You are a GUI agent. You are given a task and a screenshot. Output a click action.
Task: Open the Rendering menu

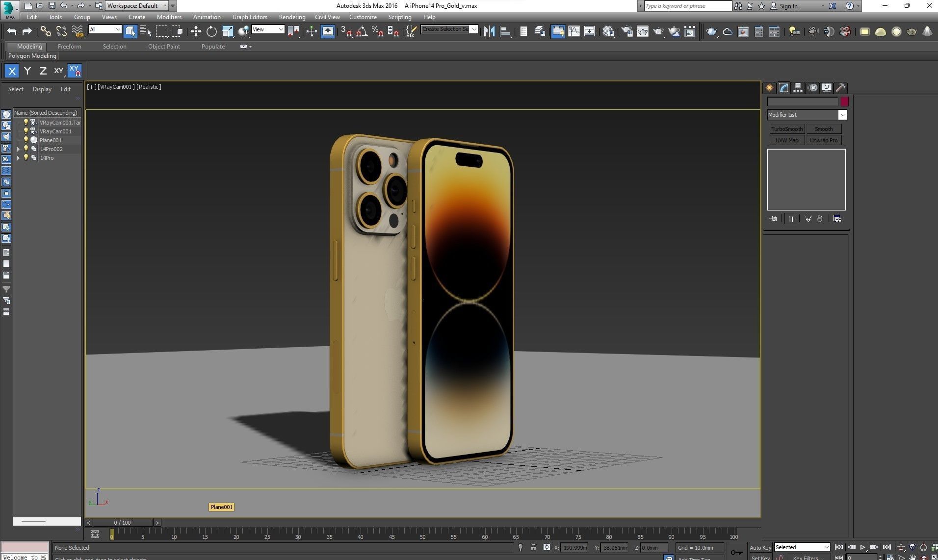(292, 17)
